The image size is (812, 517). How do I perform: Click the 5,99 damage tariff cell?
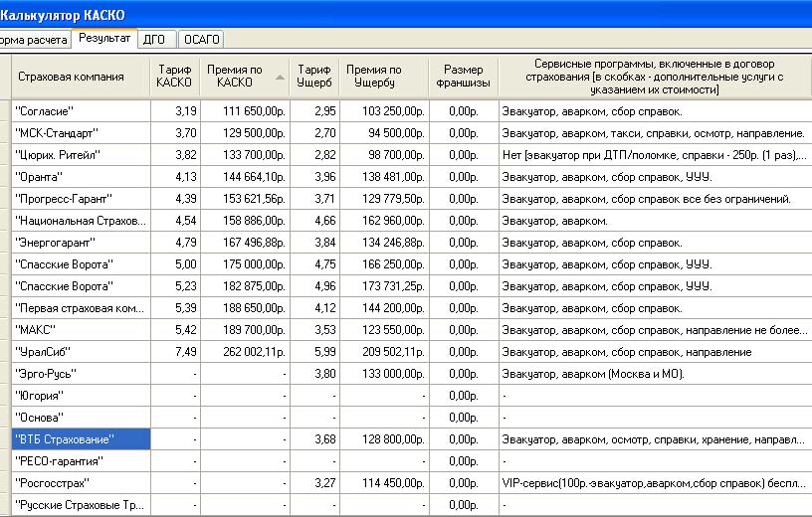pyautogui.click(x=314, y=352)
